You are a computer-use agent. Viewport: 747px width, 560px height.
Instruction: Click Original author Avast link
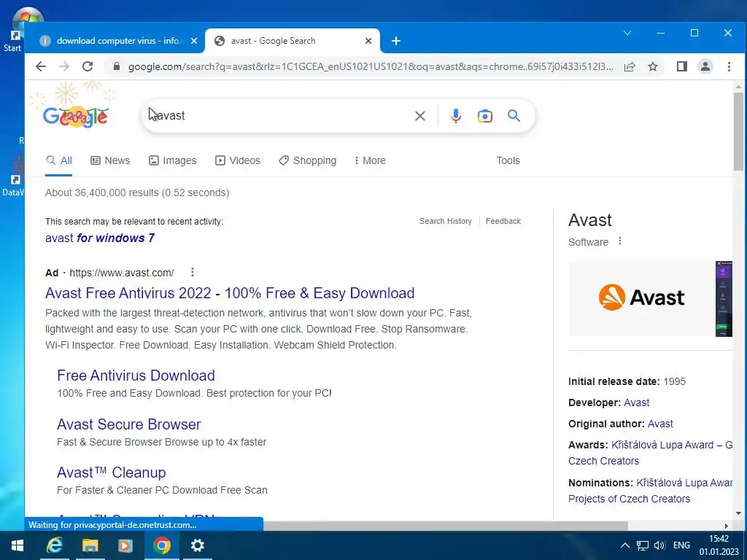[x=660, y=424]
